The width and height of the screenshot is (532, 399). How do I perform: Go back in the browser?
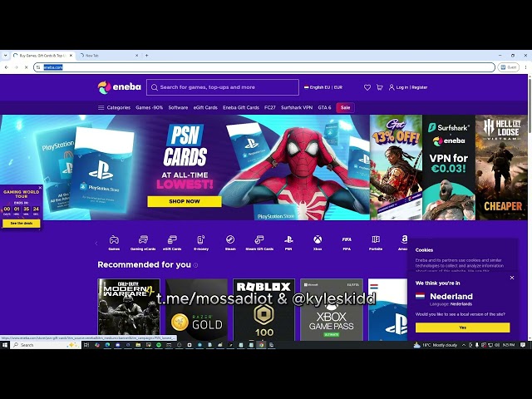7,67
